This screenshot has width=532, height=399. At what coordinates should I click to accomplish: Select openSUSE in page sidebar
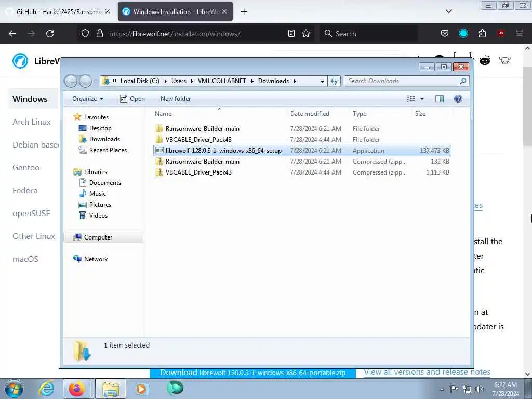tap(31, 214)
